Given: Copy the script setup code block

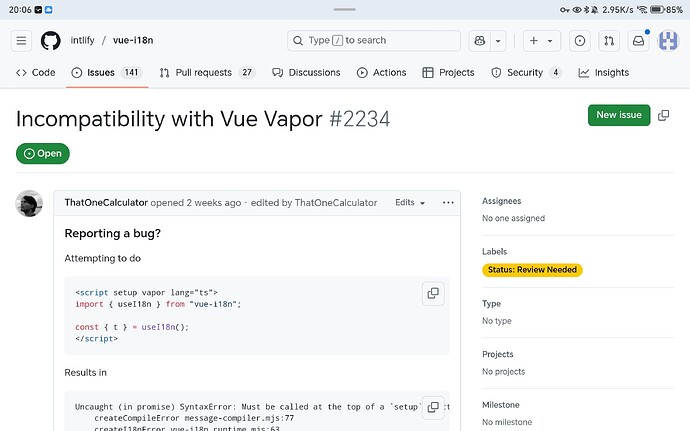Looking at the screenshot, I should coord(433,293).
